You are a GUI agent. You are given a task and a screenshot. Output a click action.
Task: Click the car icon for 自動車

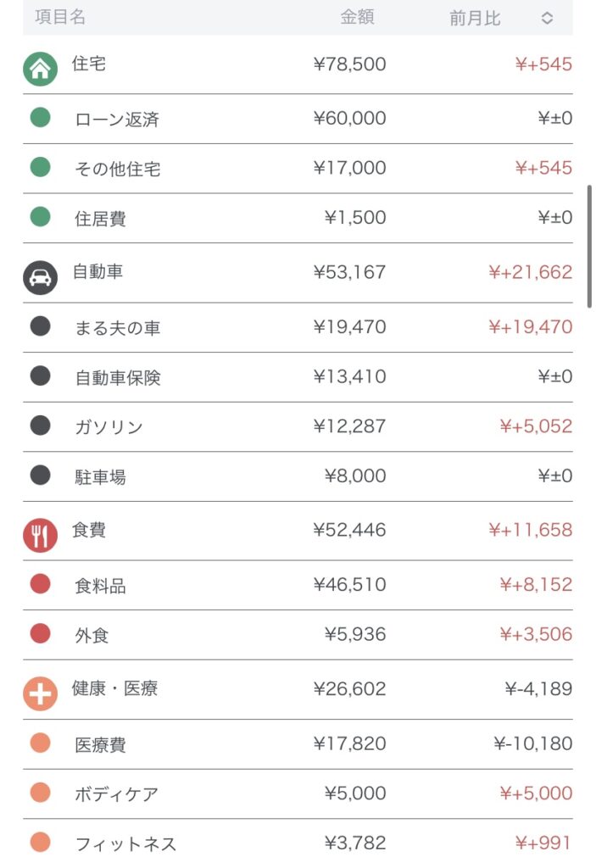click(40, 277)
